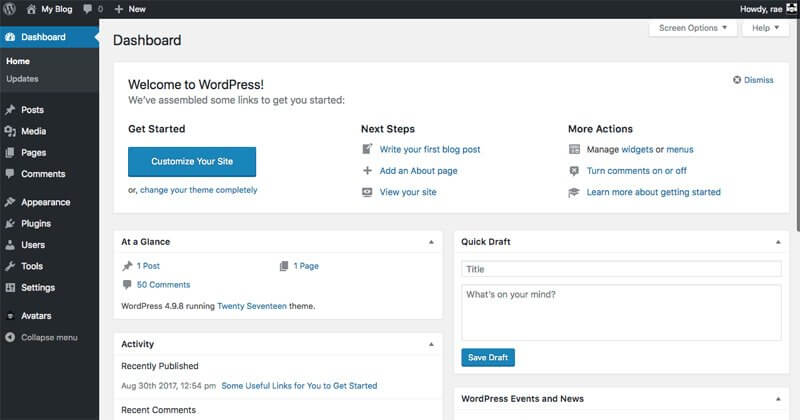Click the plus icon beside Add an About page
Screen dimensions: 800x420
[367, 170]
